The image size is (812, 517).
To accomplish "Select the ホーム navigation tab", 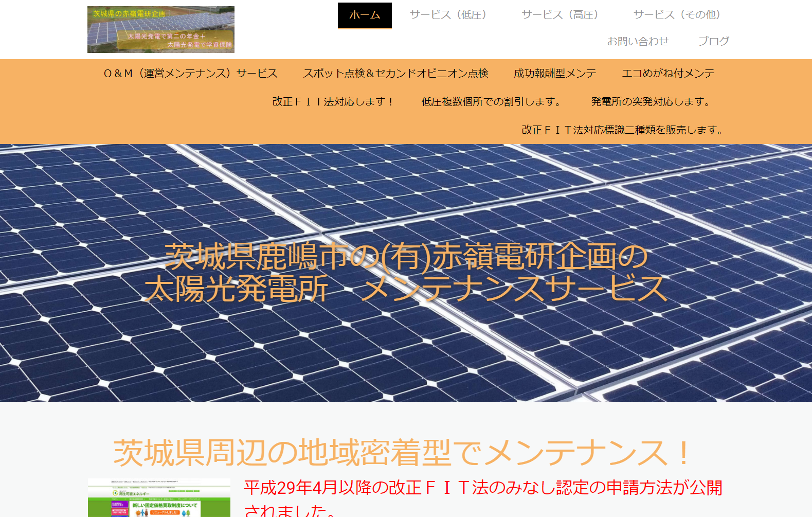I will [365, 15].
